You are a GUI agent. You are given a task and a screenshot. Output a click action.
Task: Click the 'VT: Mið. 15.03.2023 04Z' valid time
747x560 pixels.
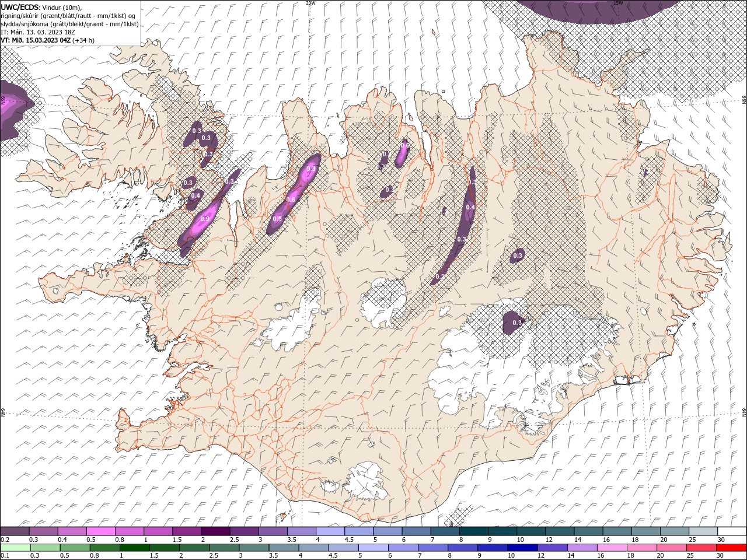36,40
